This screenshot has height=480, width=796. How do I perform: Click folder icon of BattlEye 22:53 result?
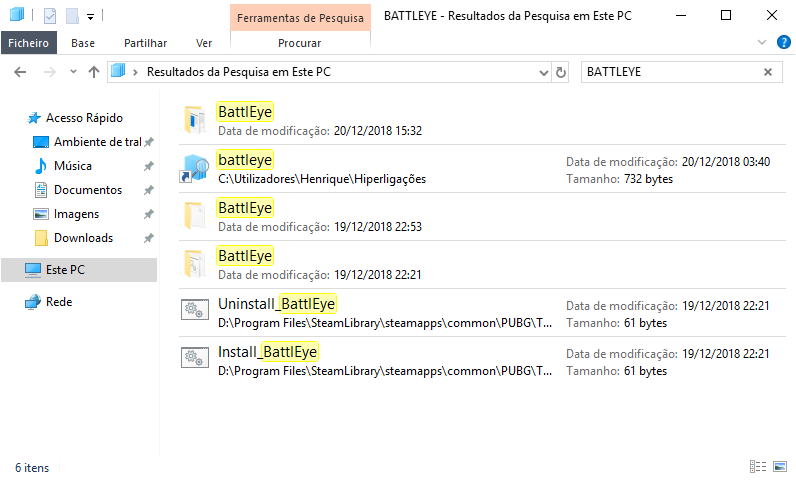coord(195,216)
